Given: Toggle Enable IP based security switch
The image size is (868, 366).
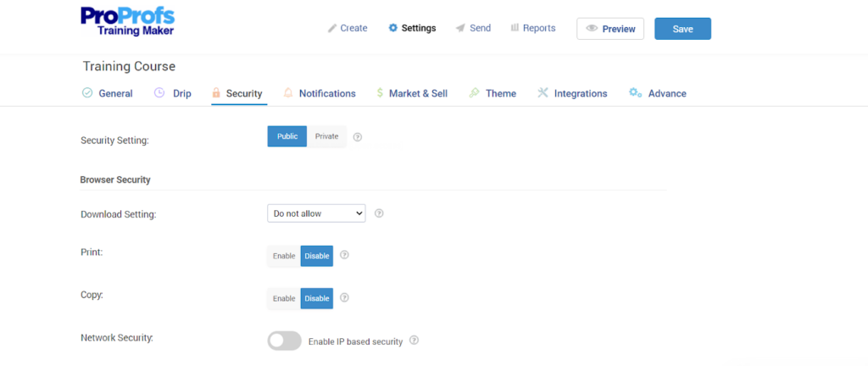Looking at the screenshot, I should point(285,341).
